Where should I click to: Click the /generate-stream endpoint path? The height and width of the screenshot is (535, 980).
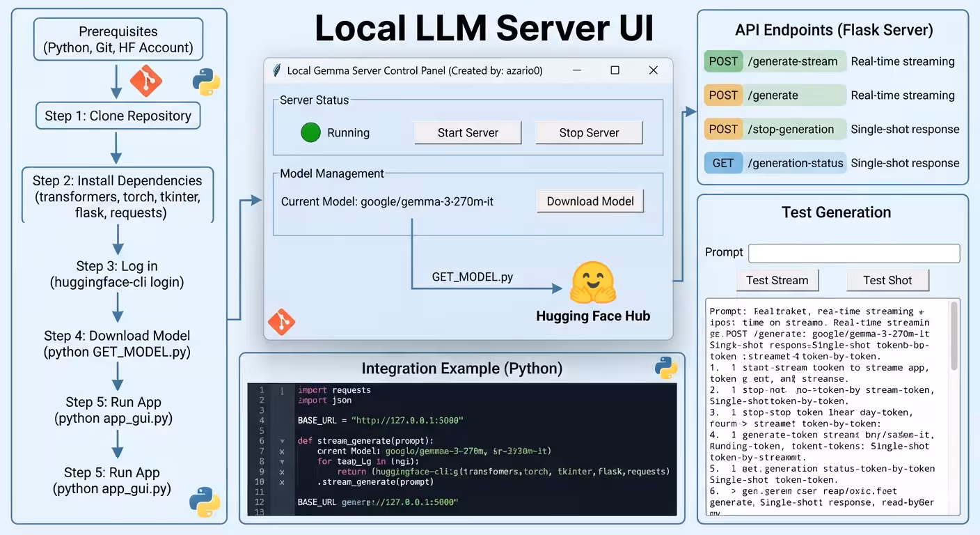[x=793, y=61]
